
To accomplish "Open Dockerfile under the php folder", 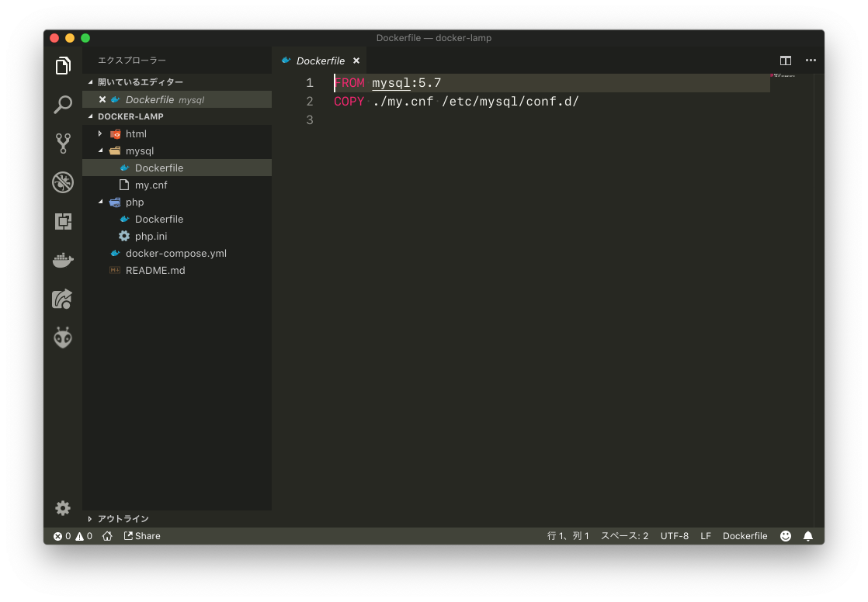I will pos(177,219).
